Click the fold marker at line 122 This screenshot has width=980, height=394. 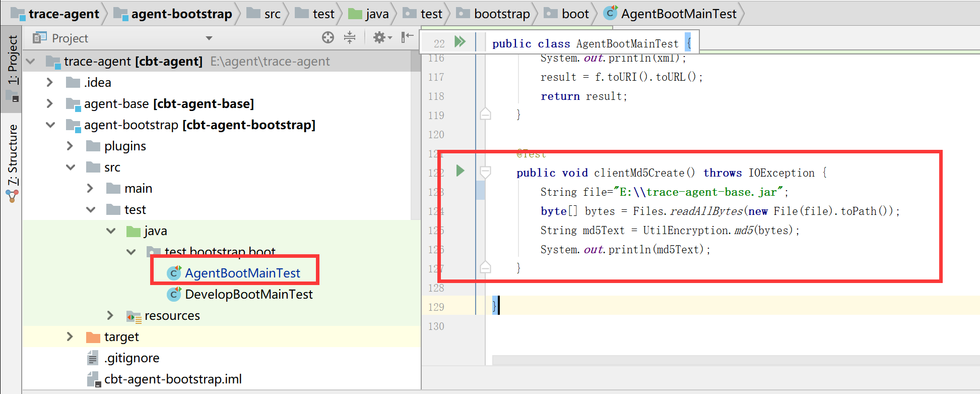(485, 173)
